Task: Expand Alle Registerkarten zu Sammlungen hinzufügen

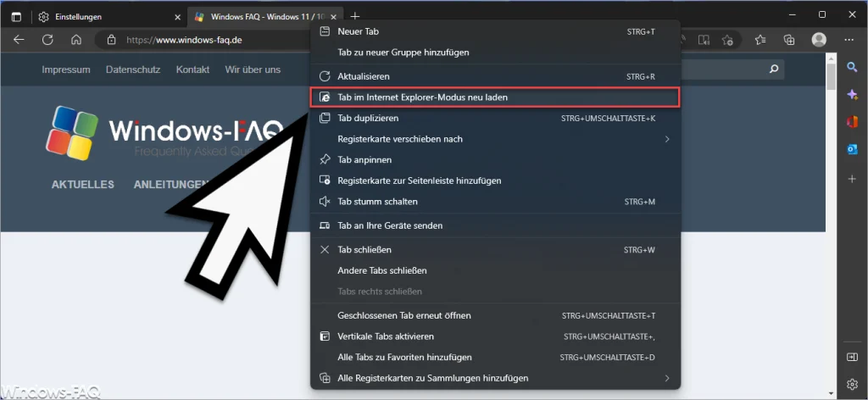Action: 495,379
